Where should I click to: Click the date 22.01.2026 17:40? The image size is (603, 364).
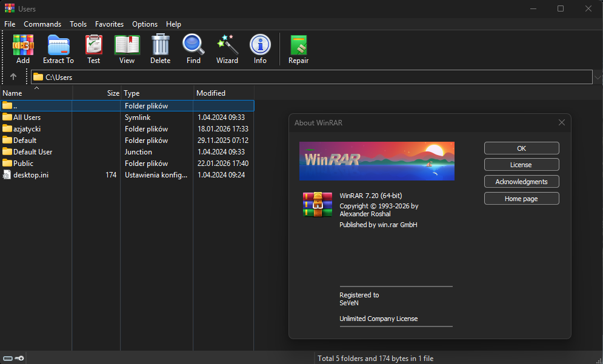223,164
